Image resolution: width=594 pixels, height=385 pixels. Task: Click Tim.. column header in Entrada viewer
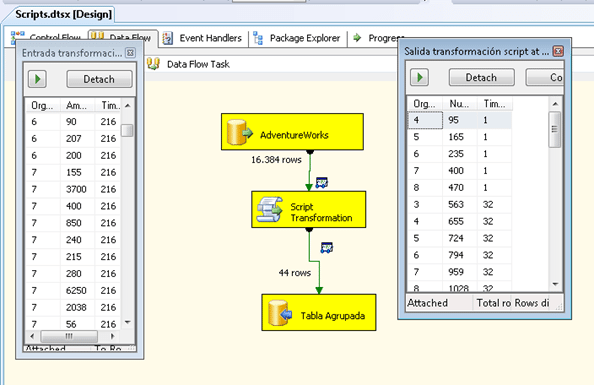[108, 105]
